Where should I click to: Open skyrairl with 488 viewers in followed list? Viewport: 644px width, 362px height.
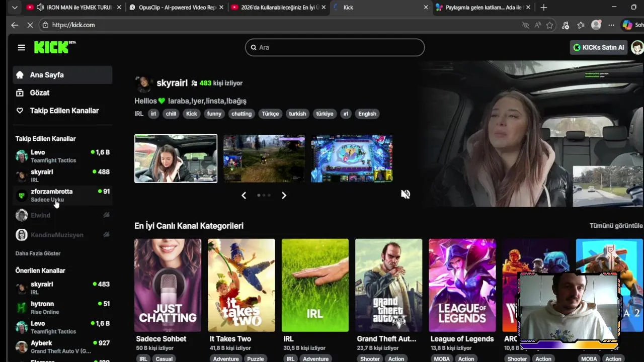coord(62,175)
